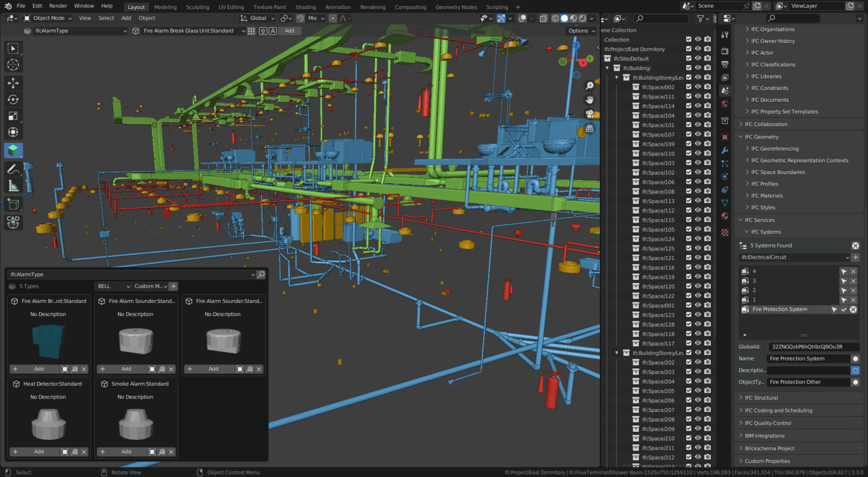
Task: Select the Move tool in the toolbar
Action: pyautogui.click(x=12, y=83)
